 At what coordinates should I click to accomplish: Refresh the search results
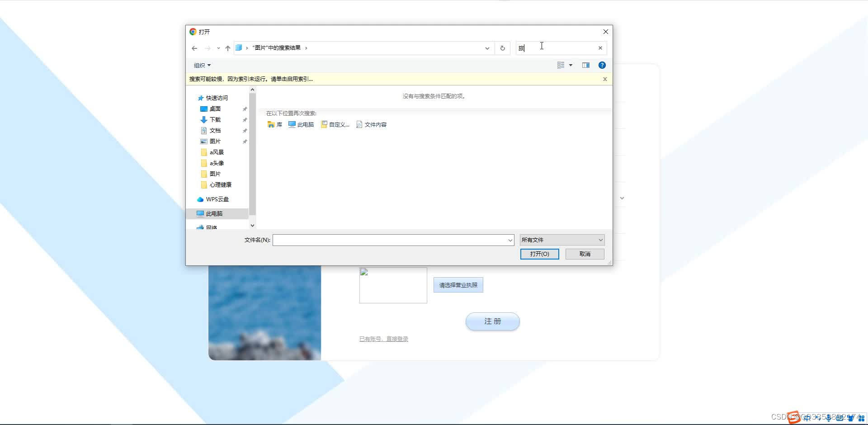(502, 48)
